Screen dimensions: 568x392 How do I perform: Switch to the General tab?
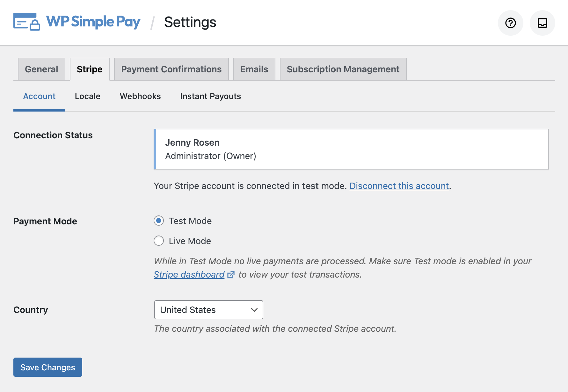point(41,69)
